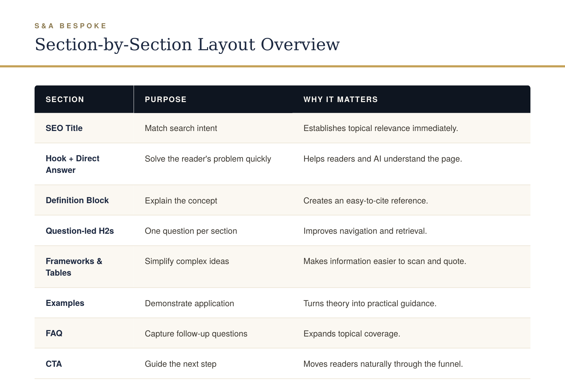Click the S&A BESPOKE brand label
This screenshot has height=392, width=565.
point(70,26)
